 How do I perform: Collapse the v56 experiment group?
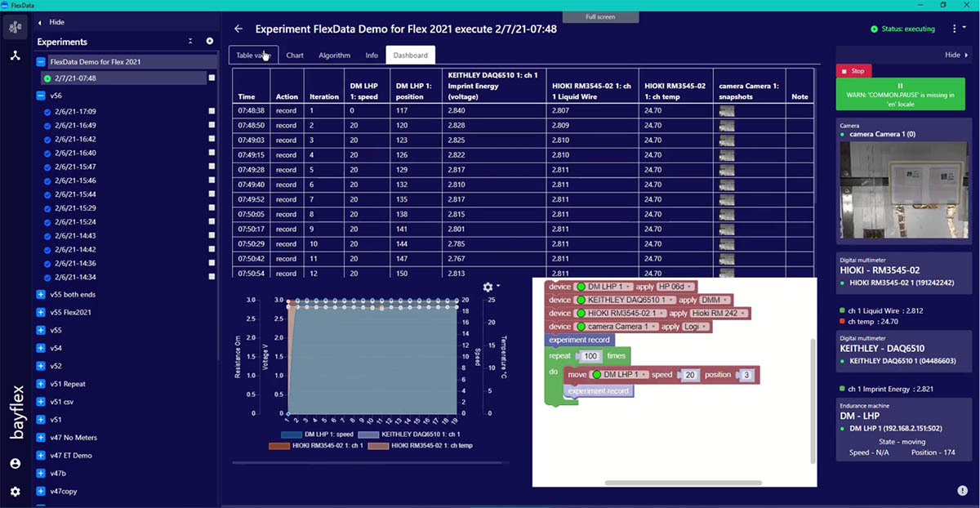(x=41, y=96)
